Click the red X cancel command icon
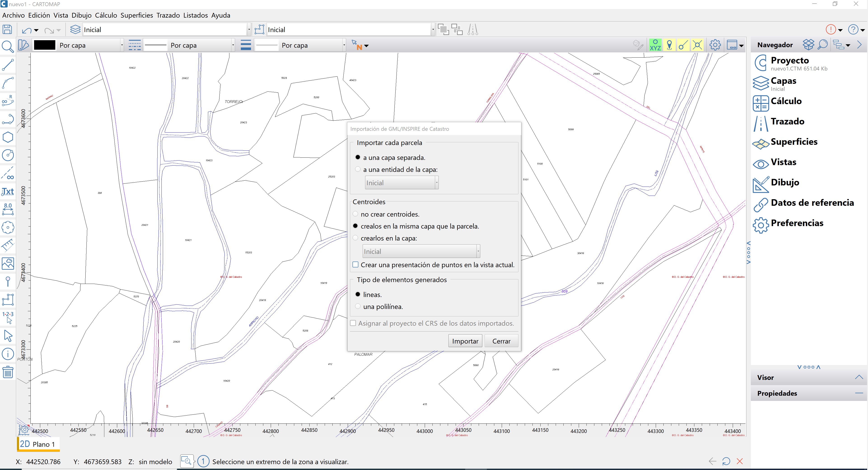Screen dimensions: 868x470 [x=740, y=461]
